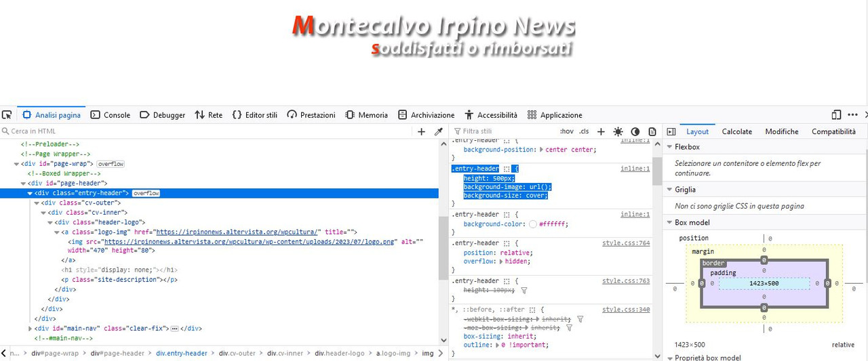Open the Applicazione tab
The width and height of the screenshot is (868, 361).
pyautogui.click(x=555, y=115)
